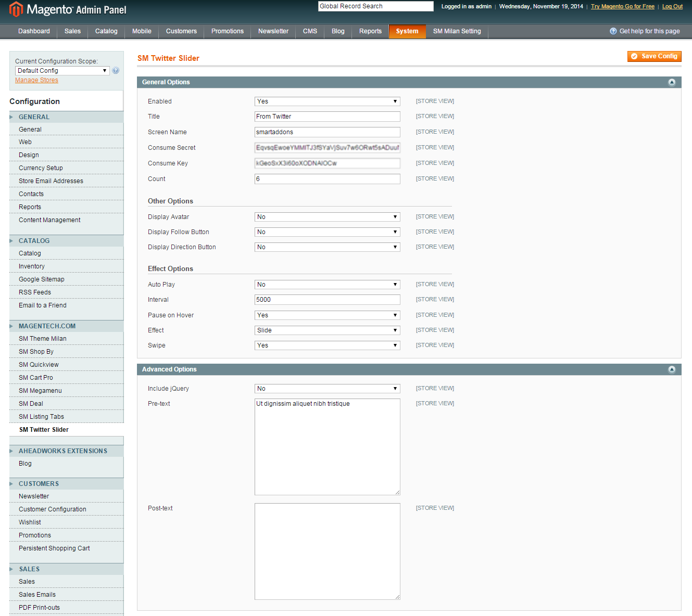Click the Magento logo icon

(x=16, y=9)
